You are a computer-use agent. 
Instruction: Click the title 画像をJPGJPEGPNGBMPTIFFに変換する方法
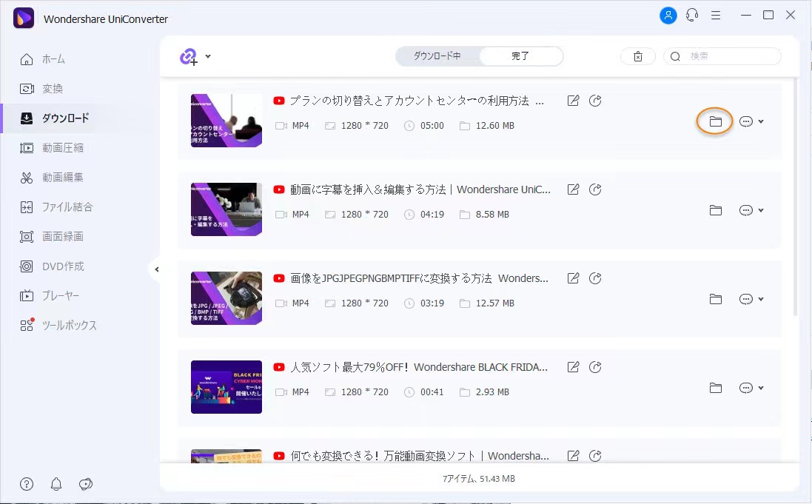[391, 279]
